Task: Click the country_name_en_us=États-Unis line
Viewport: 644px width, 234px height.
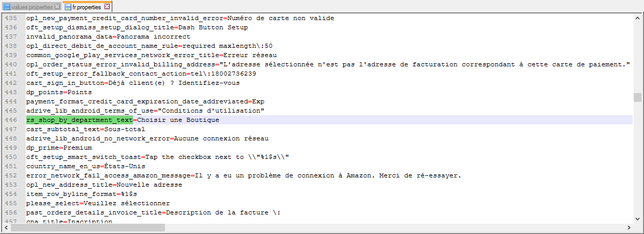Action: tap(85, 166)
